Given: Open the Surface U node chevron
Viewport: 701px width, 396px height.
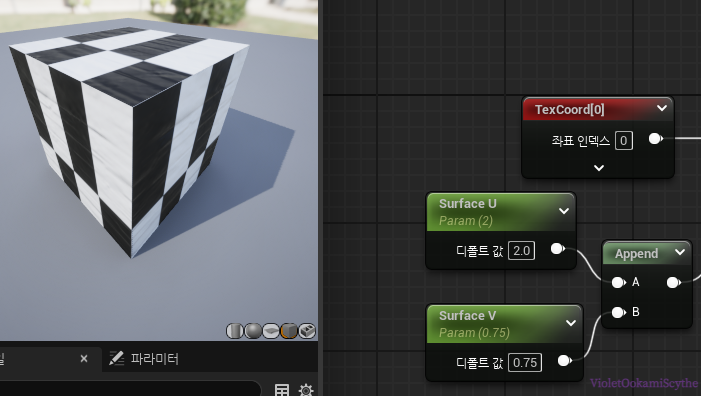Looking at the screenshot, I should click(564, 211).
